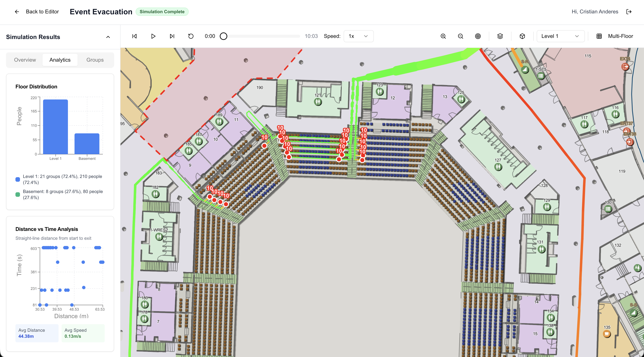Open the Groups tab
This screenshot has height=357, width=644.
point(95,60)
